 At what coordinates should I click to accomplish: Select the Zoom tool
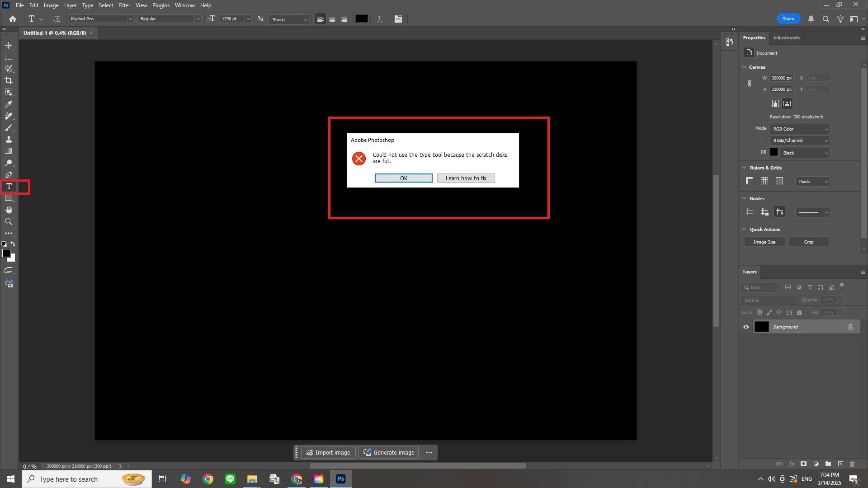click(9, 221)
